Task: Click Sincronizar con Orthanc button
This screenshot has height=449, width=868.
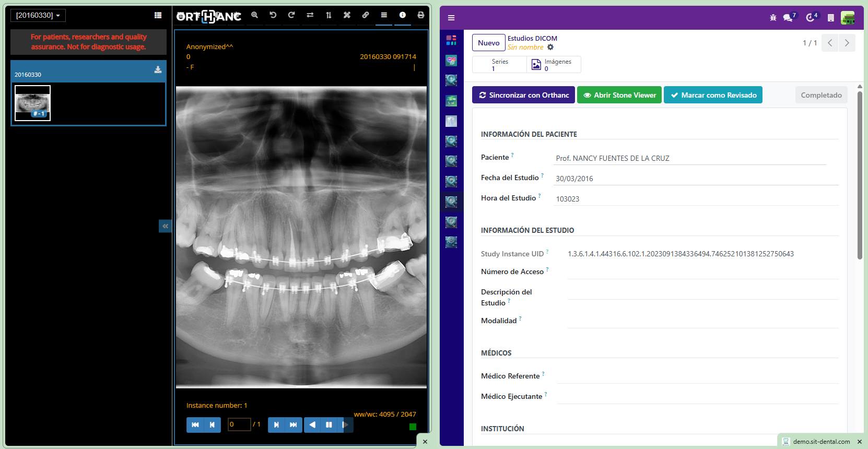Action: 523,95
